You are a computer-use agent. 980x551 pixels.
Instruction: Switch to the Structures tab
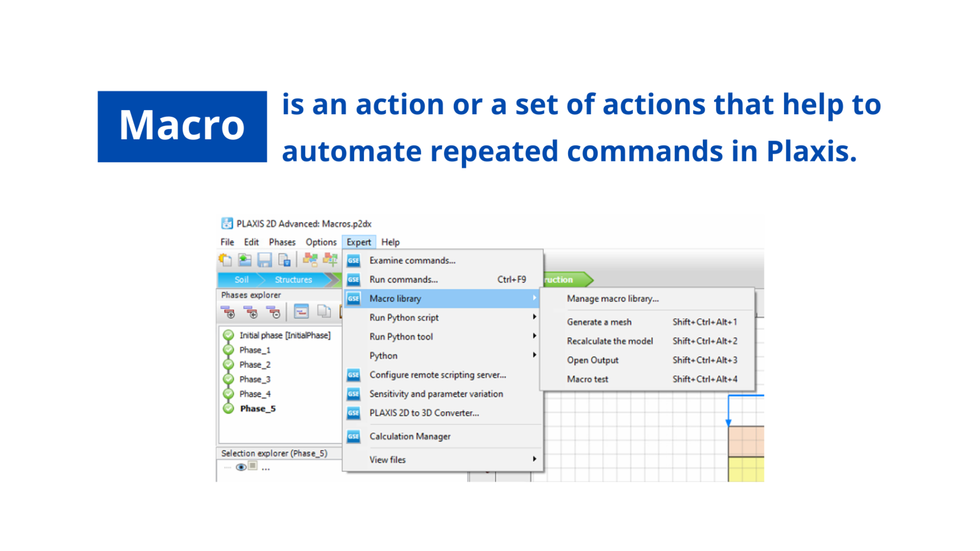pyautogui.click(x=293, y=280)
